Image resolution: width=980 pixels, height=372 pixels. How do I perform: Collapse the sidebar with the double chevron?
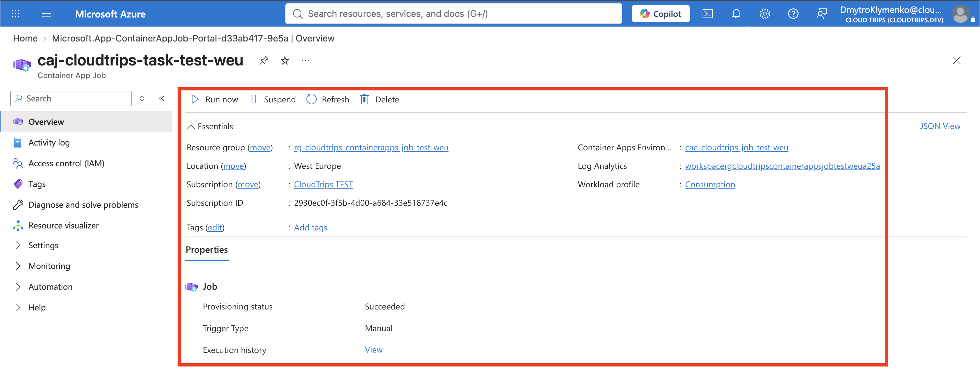pos(161,99)
